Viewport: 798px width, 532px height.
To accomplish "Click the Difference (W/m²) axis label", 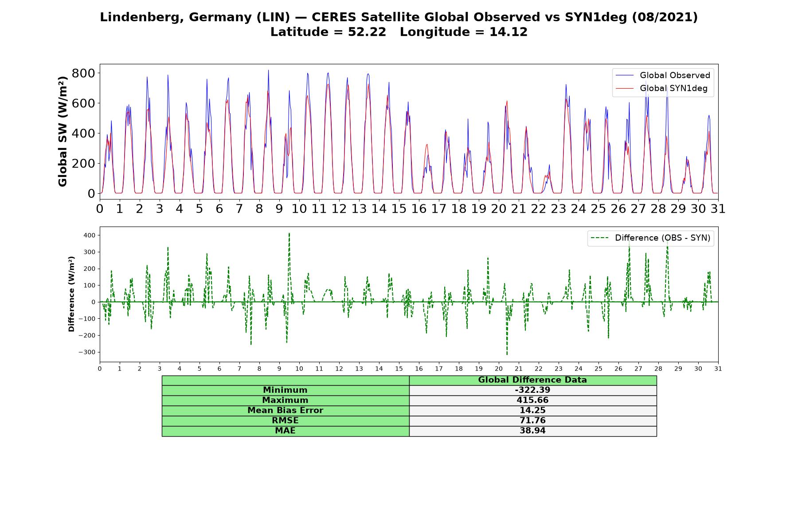I will [71, 294].
